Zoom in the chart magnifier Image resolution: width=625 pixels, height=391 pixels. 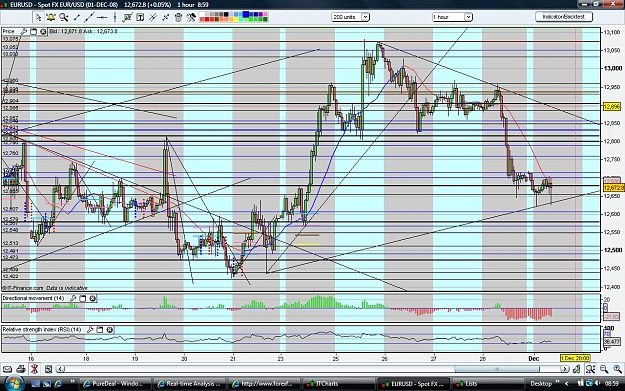pos(617,369)
